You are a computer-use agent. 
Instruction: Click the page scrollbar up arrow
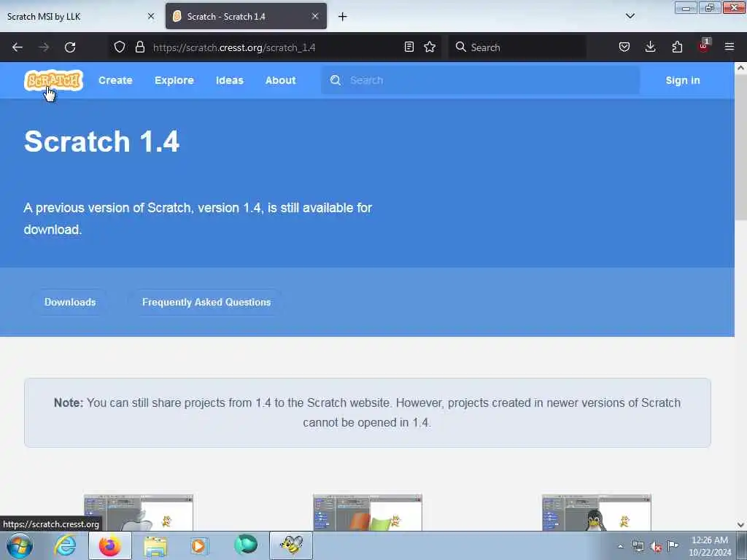740,68
